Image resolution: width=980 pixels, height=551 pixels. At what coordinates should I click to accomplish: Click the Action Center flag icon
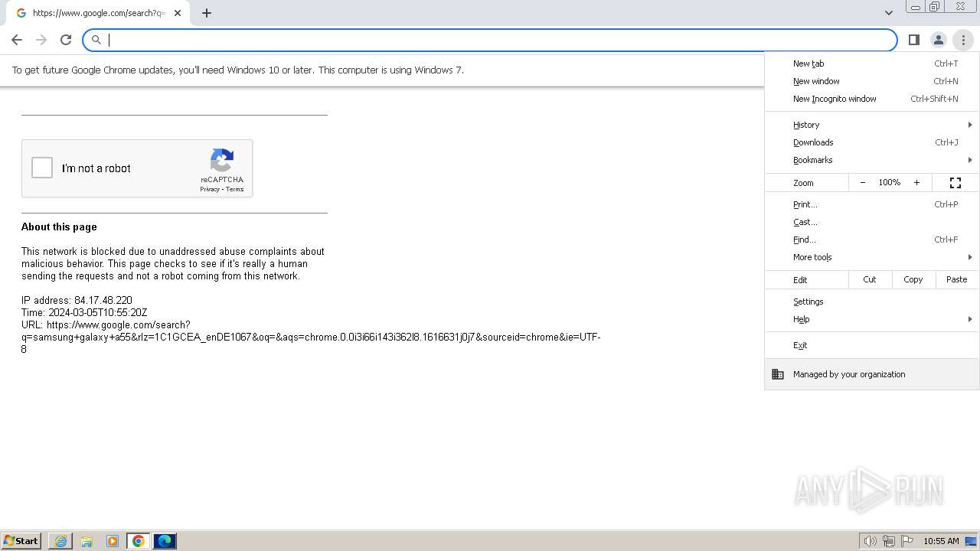[x=907, y=541]
